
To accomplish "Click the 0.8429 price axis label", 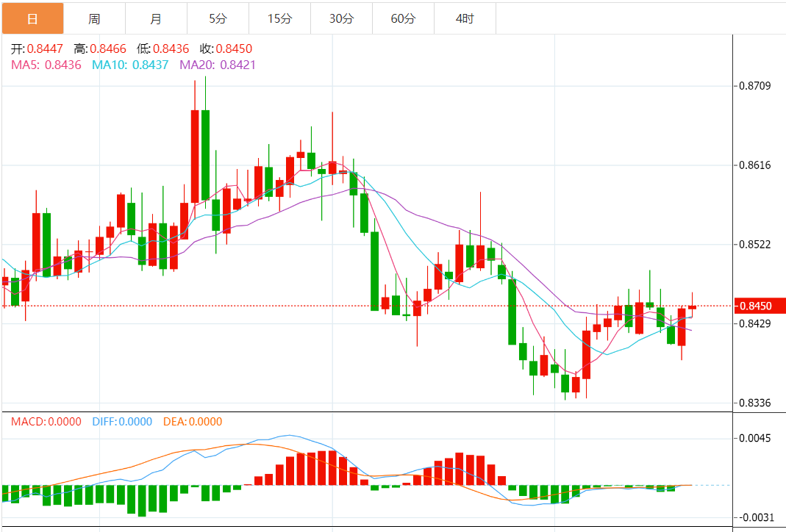I will pyautogui.click(x=755, y=323).
